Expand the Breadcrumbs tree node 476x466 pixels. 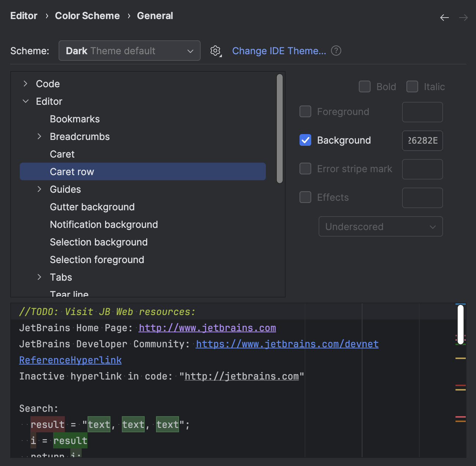(x=39, y=136)
